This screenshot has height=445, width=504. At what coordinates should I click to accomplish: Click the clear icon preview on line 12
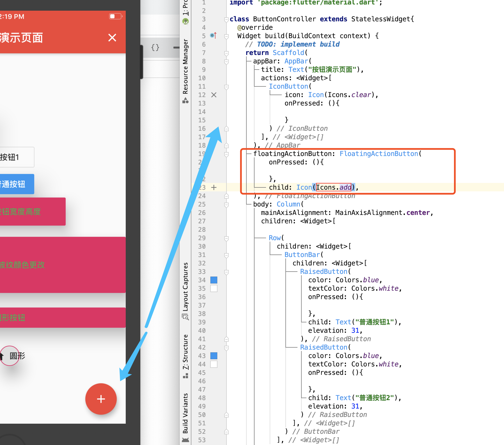coord(214,95)
